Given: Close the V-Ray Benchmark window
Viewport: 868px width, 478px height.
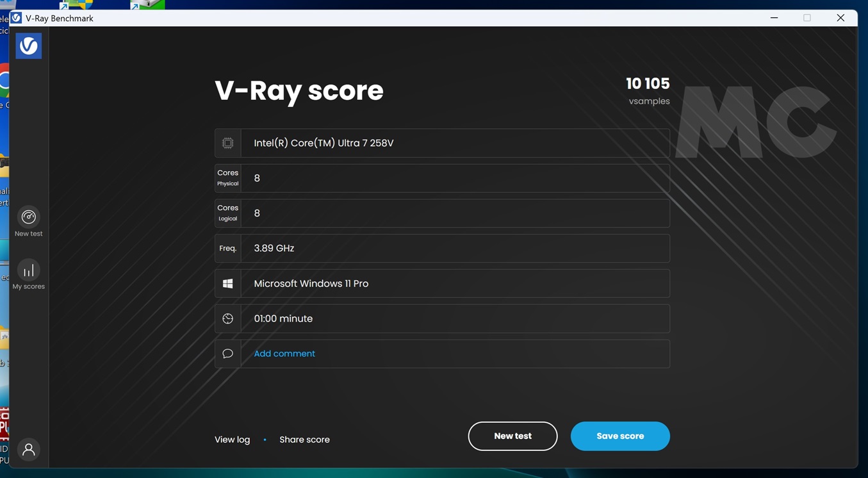Looking at the screenshot, I should click(x=840, y=18).
